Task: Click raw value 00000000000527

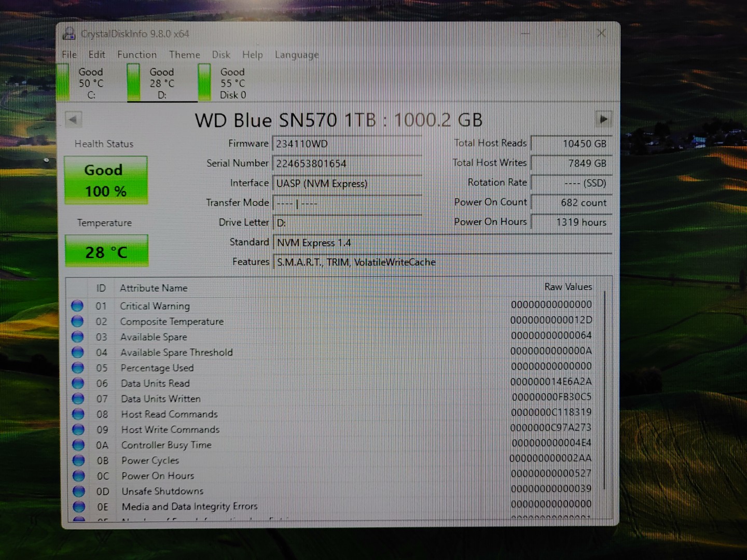Action: (x=551, y=473)
